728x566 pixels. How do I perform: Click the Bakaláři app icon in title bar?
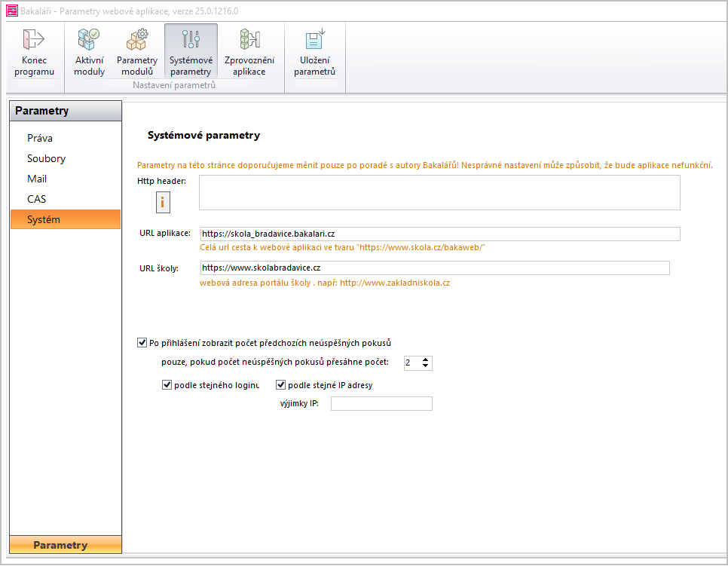tap(11, 11)
